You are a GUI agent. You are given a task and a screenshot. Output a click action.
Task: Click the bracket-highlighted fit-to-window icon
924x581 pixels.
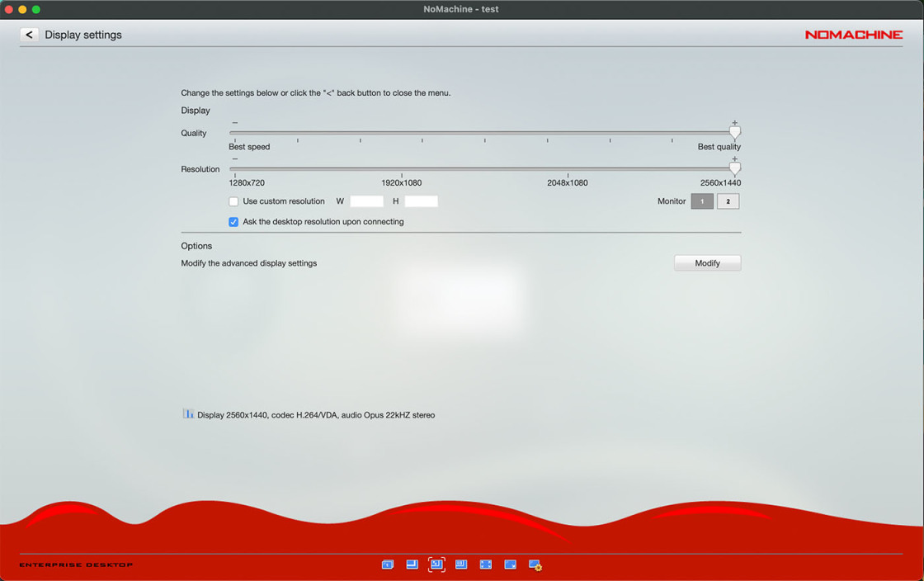tap(436, 564)
